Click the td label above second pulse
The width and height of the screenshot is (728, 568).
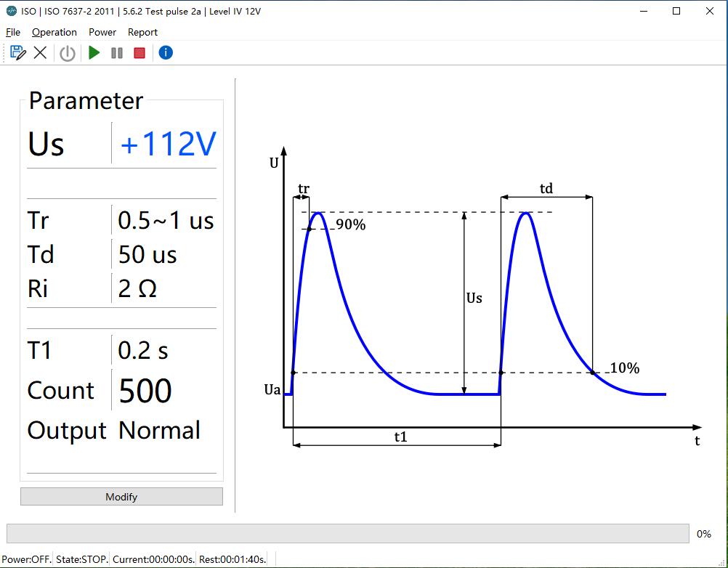coord(546,188)
